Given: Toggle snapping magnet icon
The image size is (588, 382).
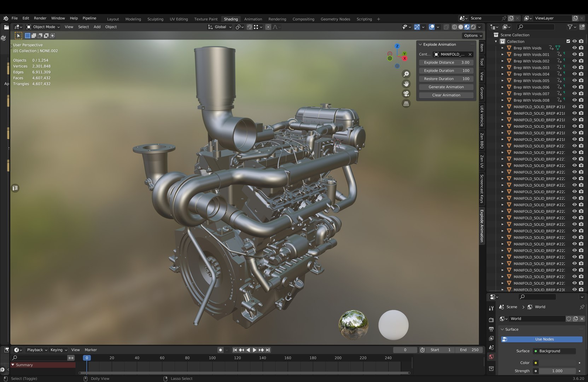Looking at the screenshot, I should tap(249, 27).
